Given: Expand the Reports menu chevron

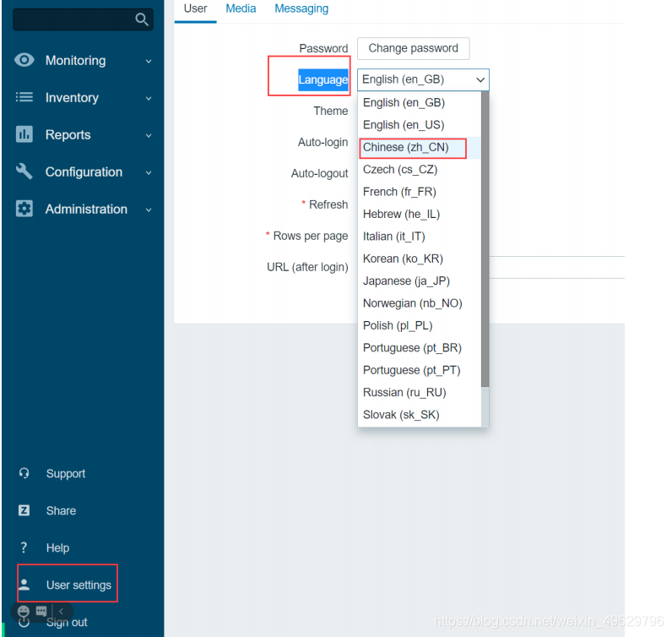Looking at the screenshot, I should coord(149,135).
